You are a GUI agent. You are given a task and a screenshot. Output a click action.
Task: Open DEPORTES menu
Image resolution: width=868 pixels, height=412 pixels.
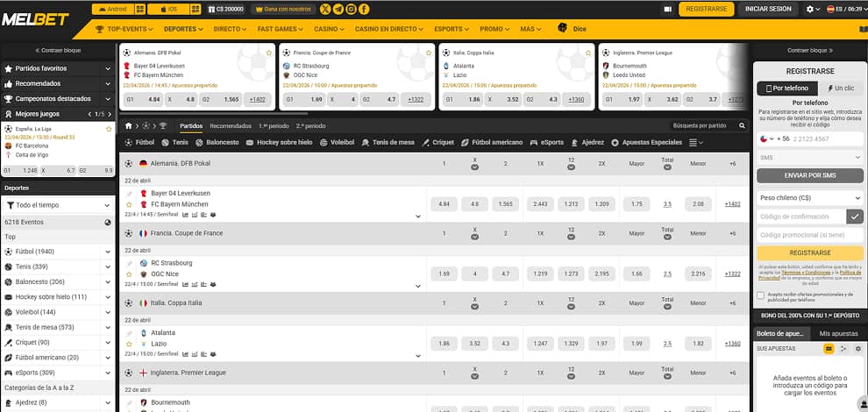point(183,29)
